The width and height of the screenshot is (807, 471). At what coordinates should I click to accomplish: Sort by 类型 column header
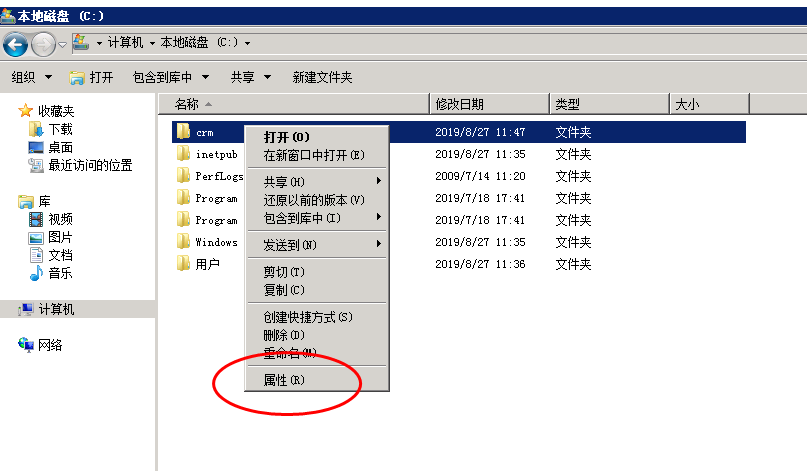pyautogui.click(x=610, y=104)
